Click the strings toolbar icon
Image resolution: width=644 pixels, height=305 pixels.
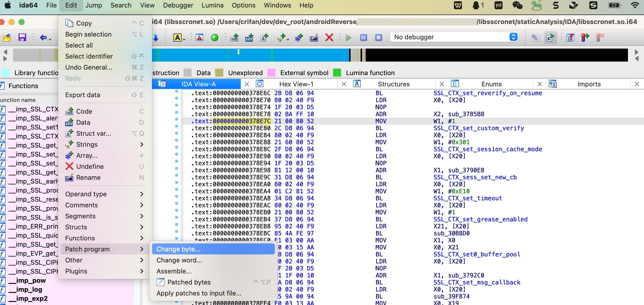pos(281,38)
